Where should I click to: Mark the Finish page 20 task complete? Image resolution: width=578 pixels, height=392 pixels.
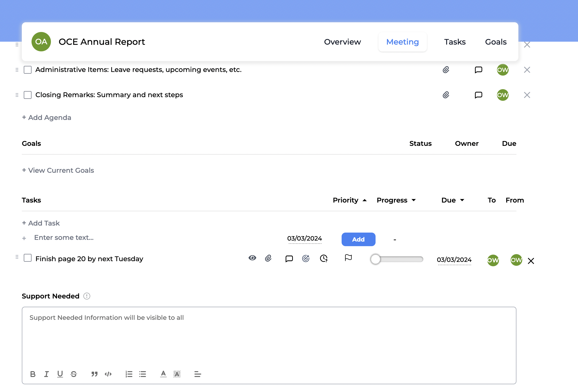coord(28,258)
